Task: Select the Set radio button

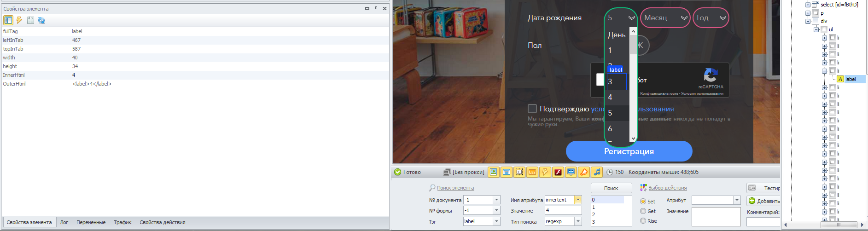Action: coord(643,202)
